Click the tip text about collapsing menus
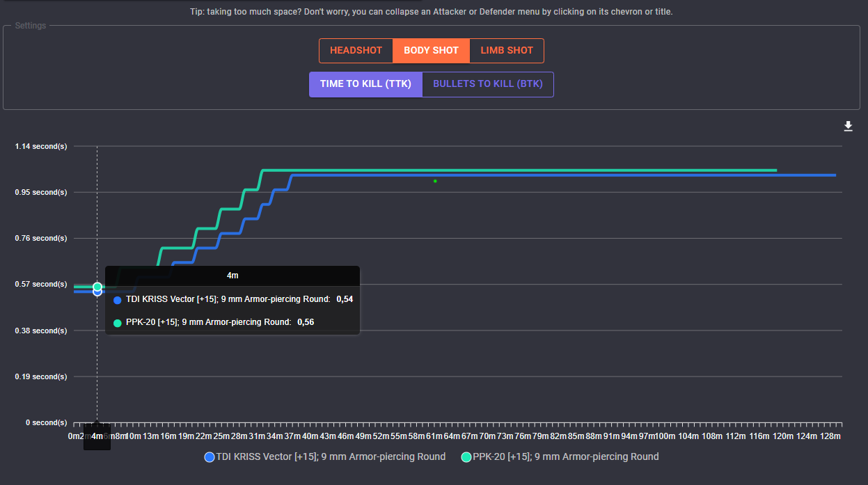The width and height of the screenshot is (868, 485). pos(432,12)
